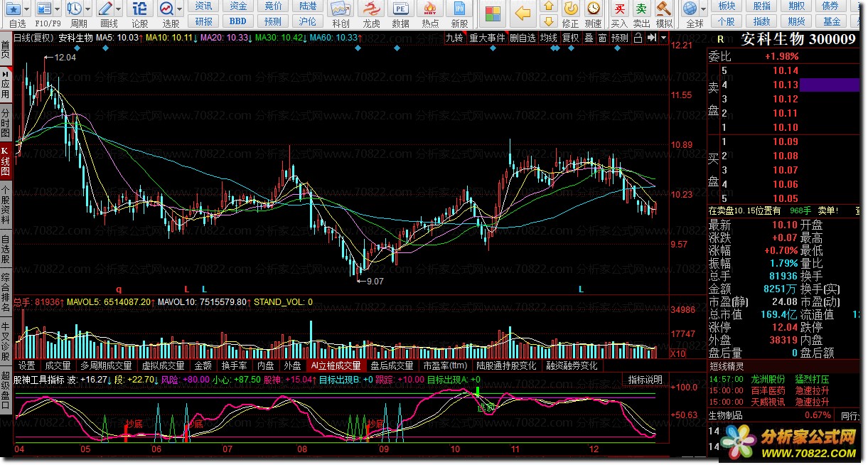Viewport: 868px width, 465px height.
Task: Toggle 预测 in the chart header bar
Action: point(620,38)
